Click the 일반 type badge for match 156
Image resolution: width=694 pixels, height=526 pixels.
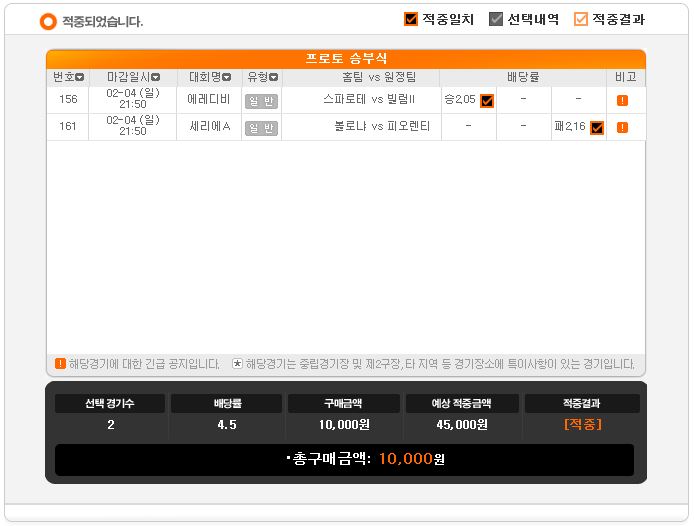(261, 101)
